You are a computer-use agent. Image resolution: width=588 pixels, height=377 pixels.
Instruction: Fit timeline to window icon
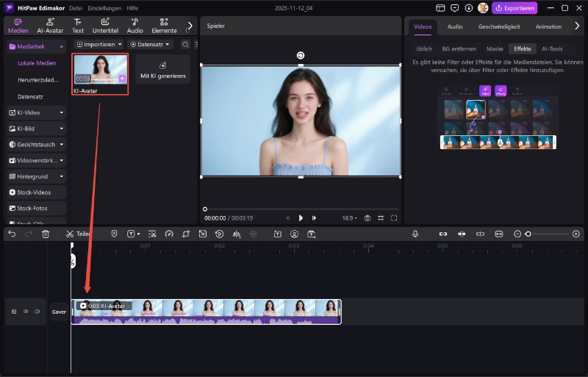coord(499,234)
